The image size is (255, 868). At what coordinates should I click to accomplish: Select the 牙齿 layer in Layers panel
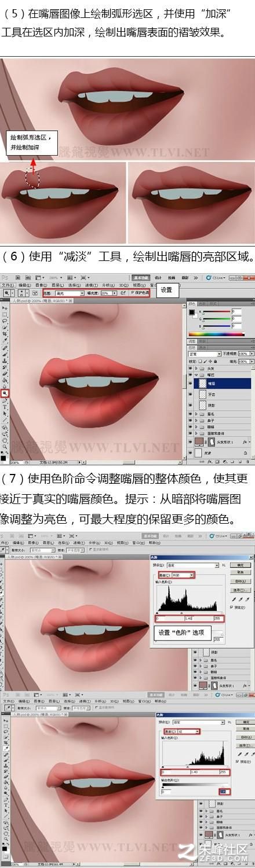coord(223,394)
